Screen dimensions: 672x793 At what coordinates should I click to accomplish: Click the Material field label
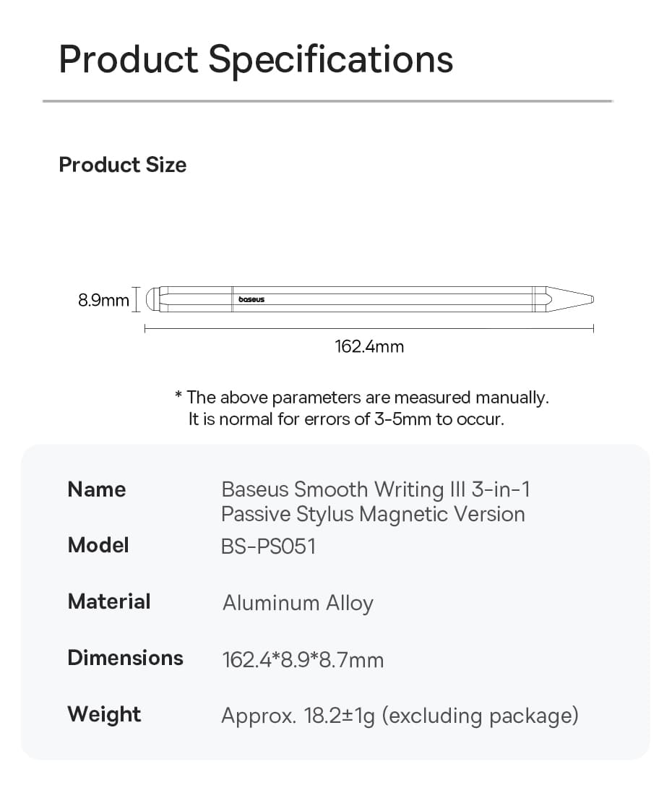coord(109,601)
